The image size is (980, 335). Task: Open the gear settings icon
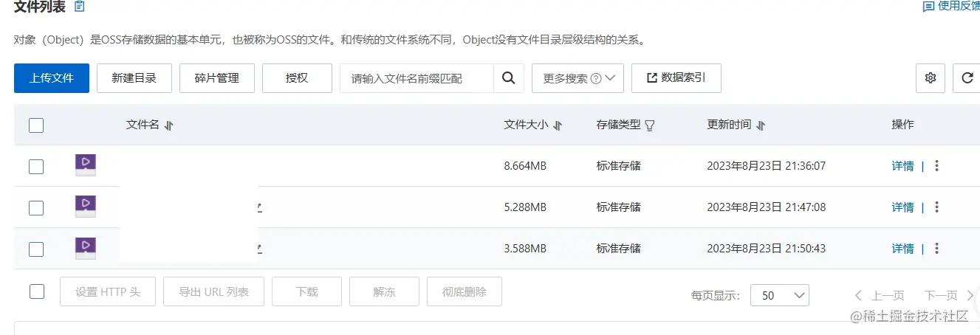[931, 77]
